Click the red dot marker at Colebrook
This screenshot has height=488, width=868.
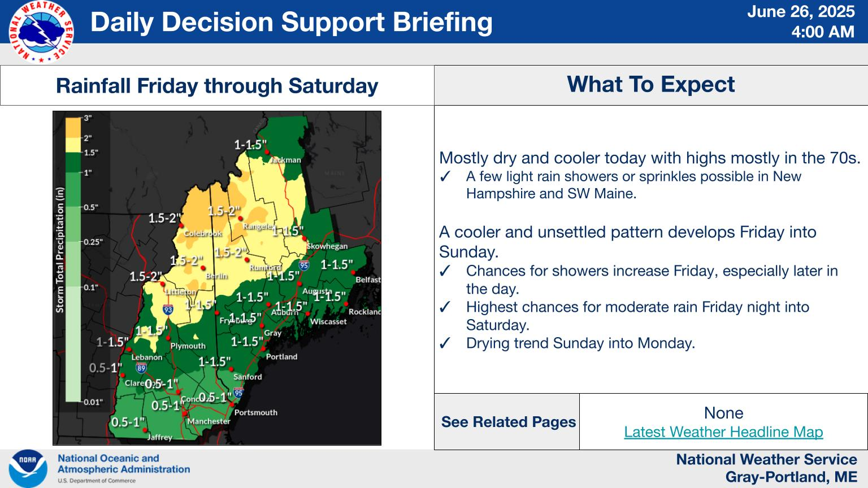tap(181, 225)
